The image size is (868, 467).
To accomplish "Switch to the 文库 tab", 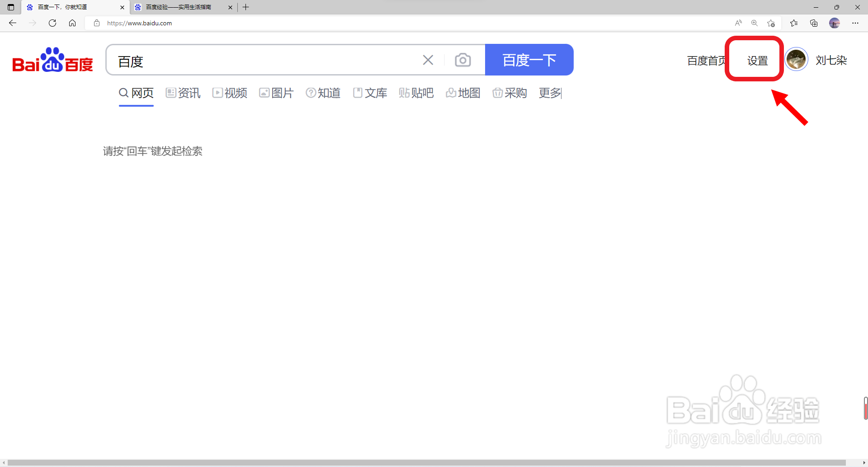I will [x=370, y=93].
